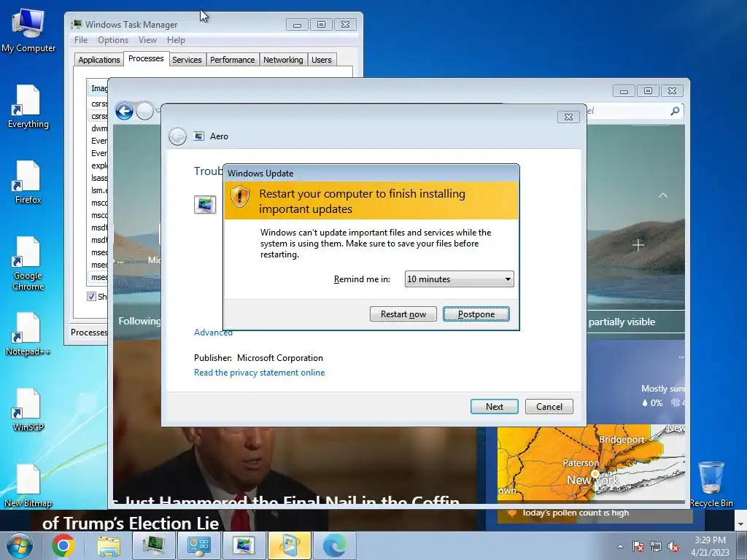Open Windows Explorer from the taskbar
747x560 pixels.
(109, 545)
